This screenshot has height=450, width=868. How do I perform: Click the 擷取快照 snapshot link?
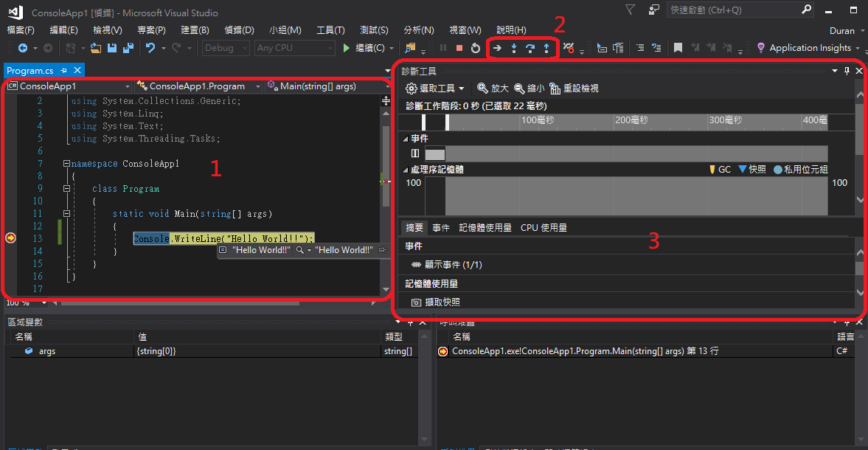442,302
